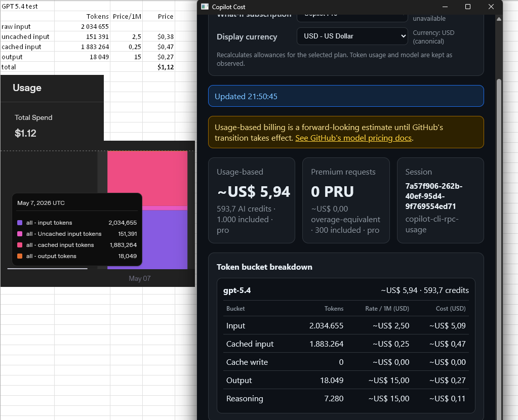Screen dimensions: 518x420
Task: Close the Copilot Cost window
Action: [x=491, y=7]
